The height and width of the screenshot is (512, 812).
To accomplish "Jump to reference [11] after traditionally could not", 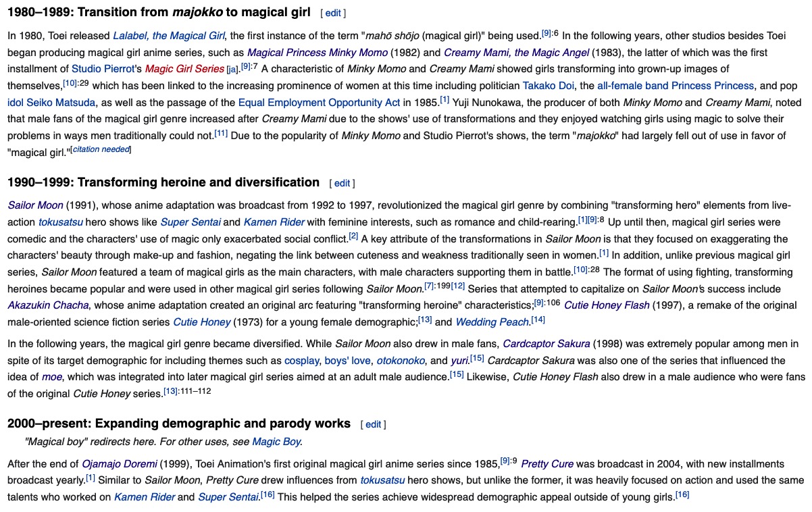I will click(221, 133).
